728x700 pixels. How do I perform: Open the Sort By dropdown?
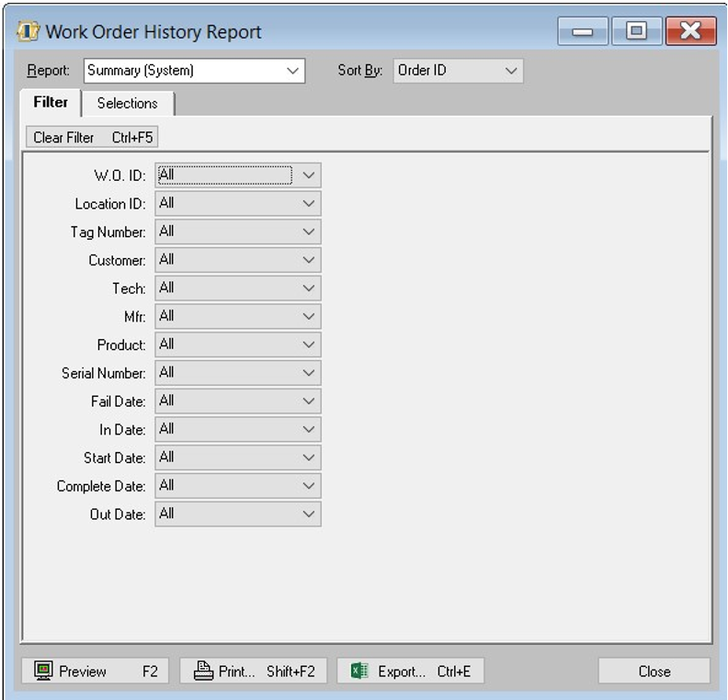tap(458, 71)
